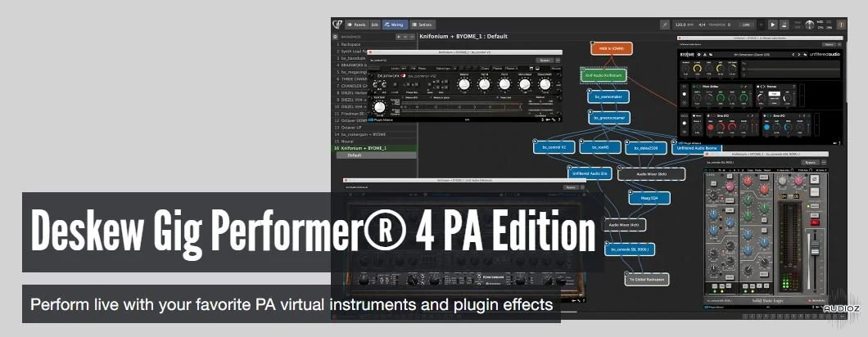The width and height of the screenshot is (868, 337).
Task: Add a new rackspace with the plus button
Action: coord(398,37)
